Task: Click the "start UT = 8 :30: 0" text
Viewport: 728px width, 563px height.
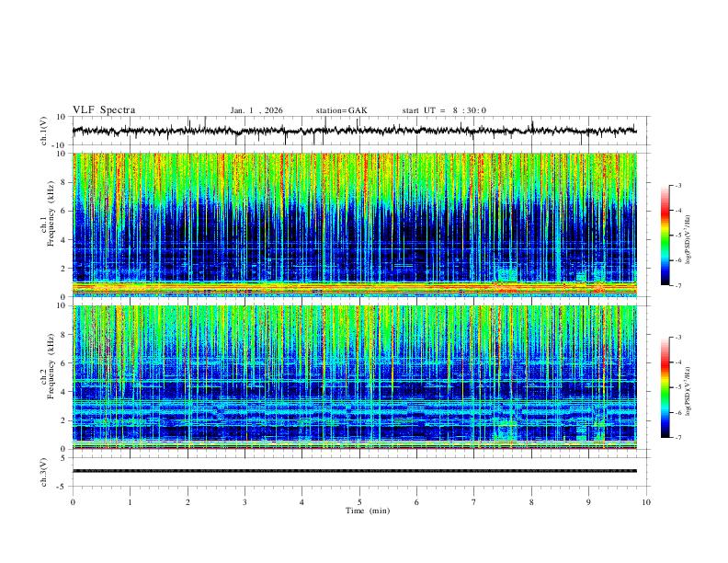Action: (444, 110)
